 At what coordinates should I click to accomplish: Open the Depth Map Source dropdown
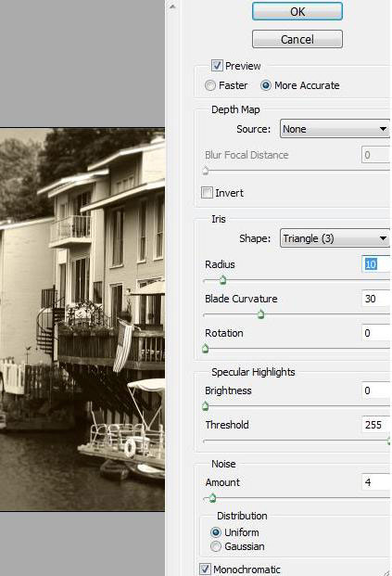pos(335,129)
